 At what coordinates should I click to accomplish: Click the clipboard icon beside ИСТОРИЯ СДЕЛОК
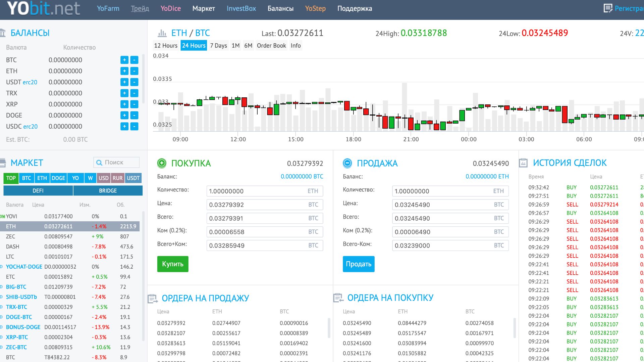(x=523, y=163)
